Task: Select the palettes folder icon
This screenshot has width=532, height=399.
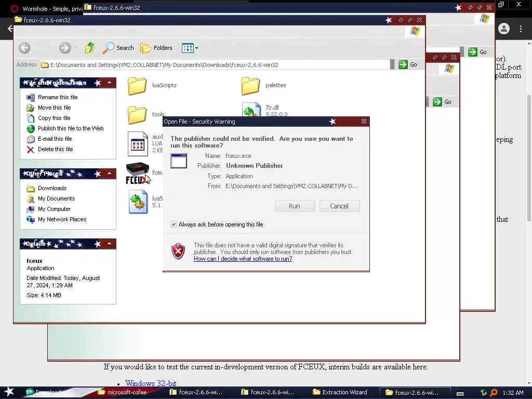Action: click(x=250, y=86)
